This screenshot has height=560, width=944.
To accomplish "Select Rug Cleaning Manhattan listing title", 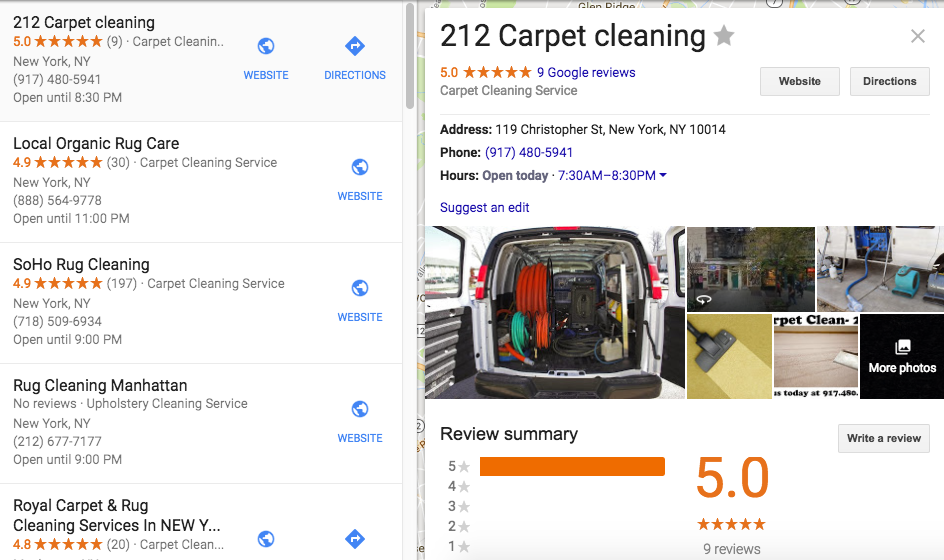I will point(100,385).
